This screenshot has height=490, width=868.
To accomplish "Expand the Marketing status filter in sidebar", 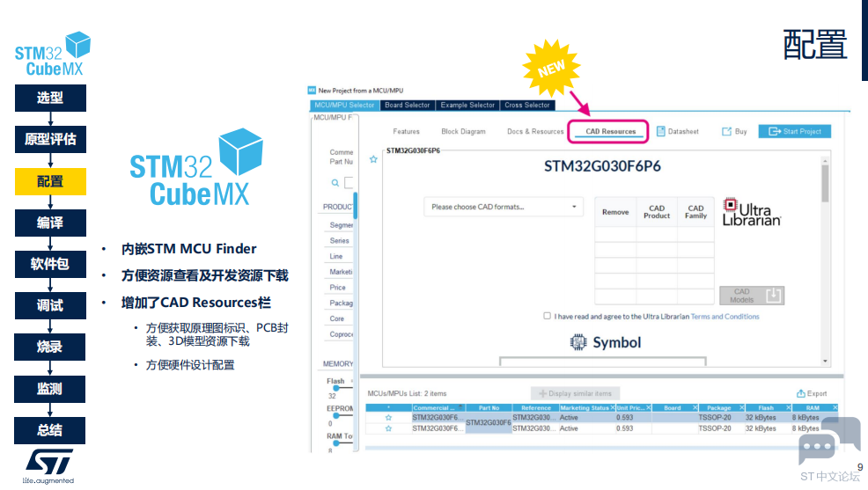I will click(x=341, y=272).
